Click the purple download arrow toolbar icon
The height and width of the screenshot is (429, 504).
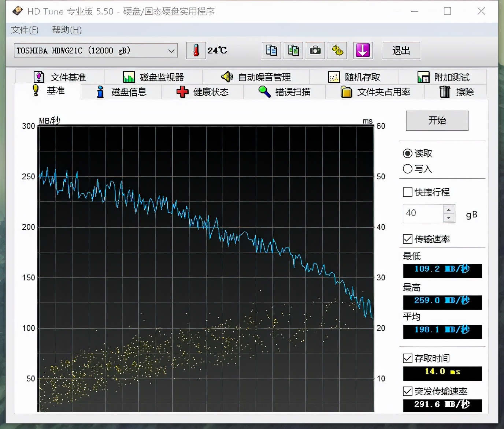pyautogui.click(x=362, y=51)
